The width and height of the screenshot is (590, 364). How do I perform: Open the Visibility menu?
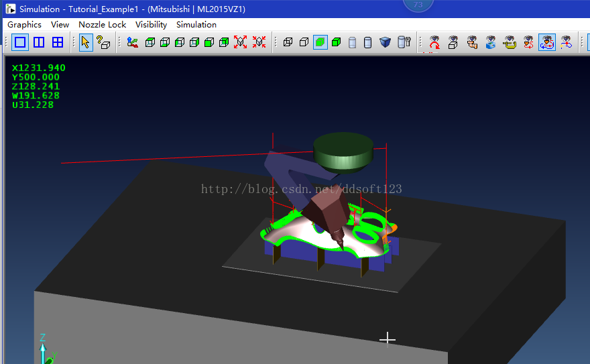tap(151, 25)
